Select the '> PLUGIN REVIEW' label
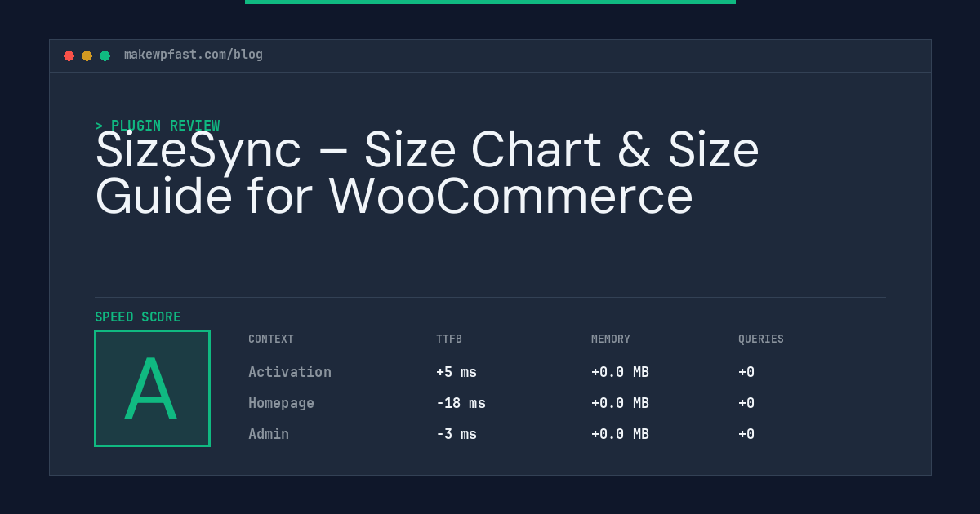Image resolution: width=980 pixels, height=514 pixels. point(157,126)
